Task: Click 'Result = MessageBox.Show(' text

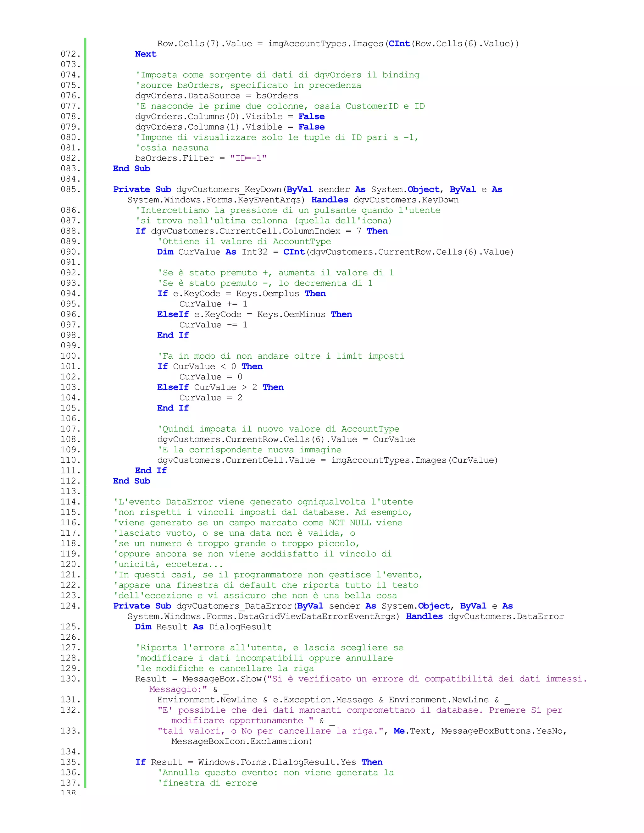Action: [201, 679]
